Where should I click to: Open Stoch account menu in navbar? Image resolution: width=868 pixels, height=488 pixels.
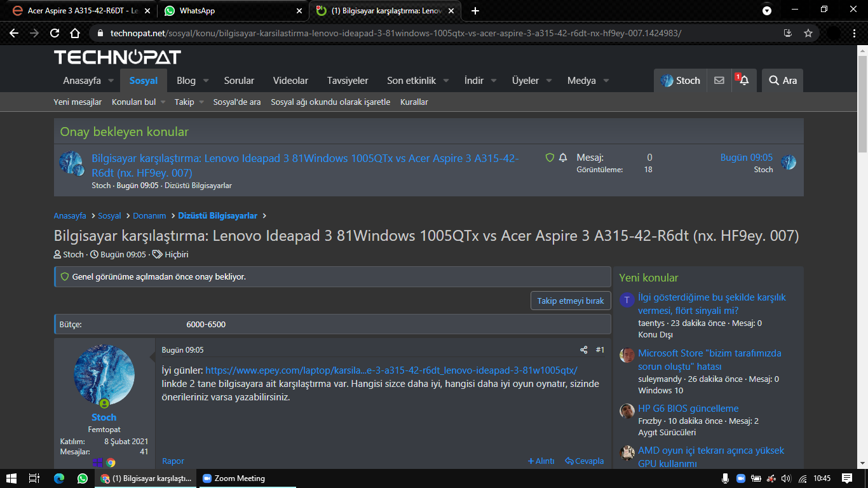(x=680, y=81)
